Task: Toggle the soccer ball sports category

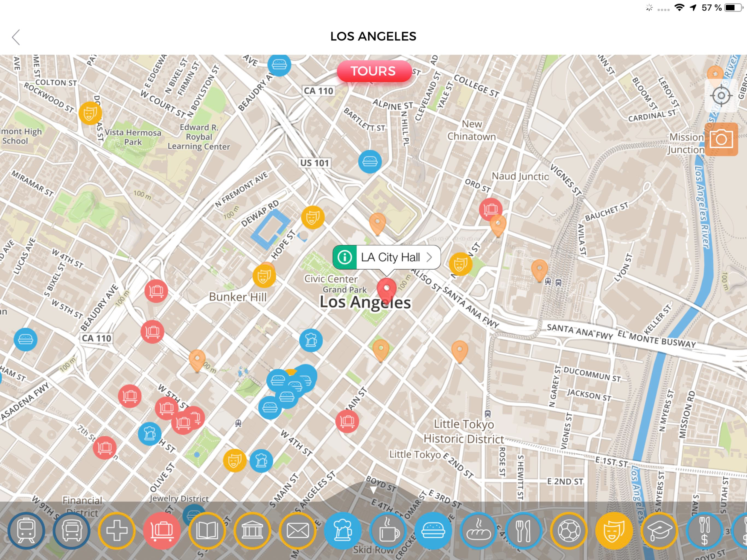Action: (x=569, y=531)
